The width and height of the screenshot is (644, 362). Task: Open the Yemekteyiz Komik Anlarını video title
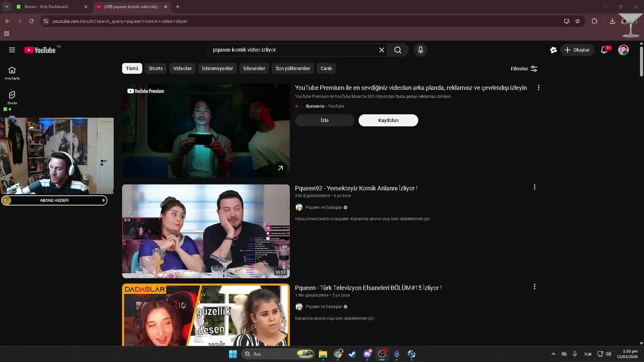pyautogui.click(x=356, y=188)
